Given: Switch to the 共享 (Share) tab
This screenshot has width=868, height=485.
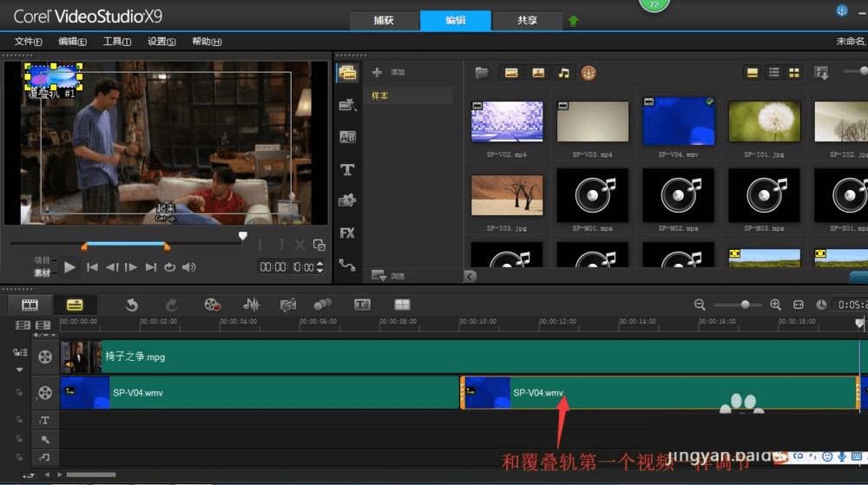Looking at the screenshot, I should [527, 20].
